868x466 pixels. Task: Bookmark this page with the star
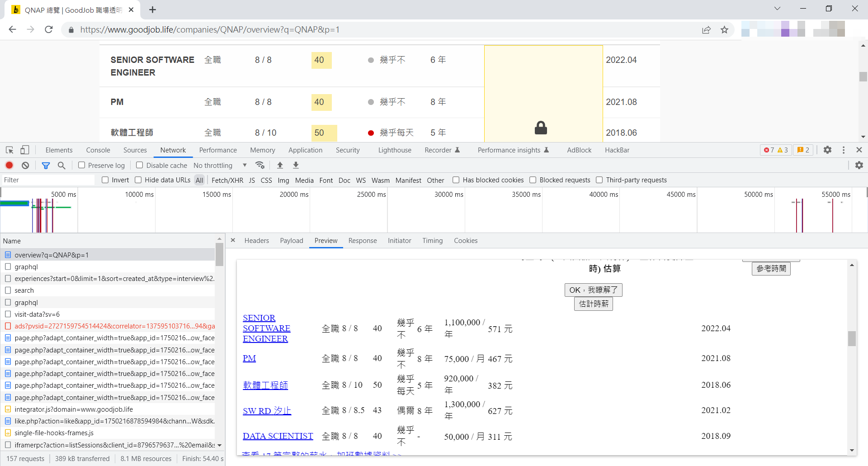[725, 29]
